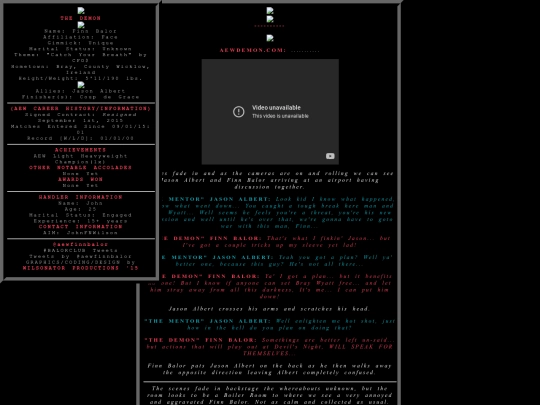Click 'Jason Albert crosses his arms' narration line

pos(269,309)
